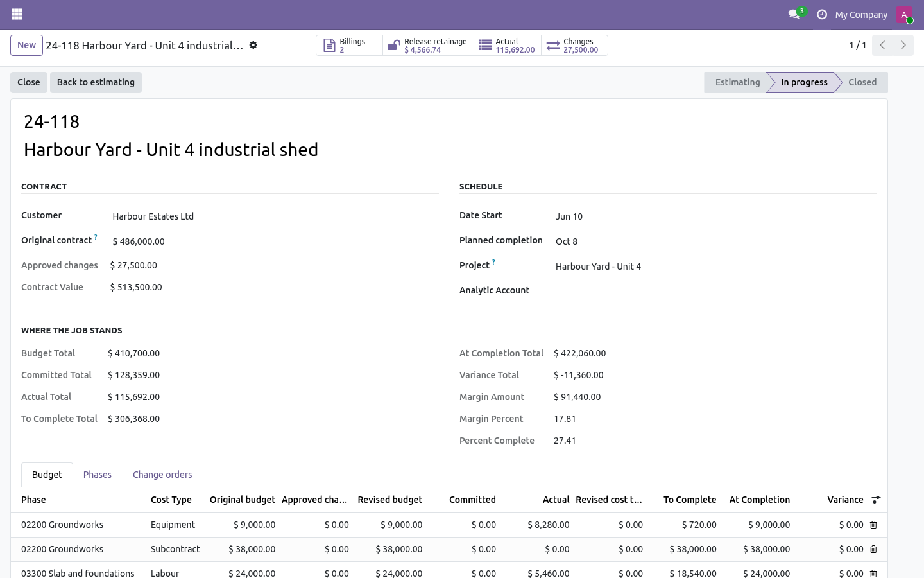
Task: Go to next record arrow
Action: point(903,45)
